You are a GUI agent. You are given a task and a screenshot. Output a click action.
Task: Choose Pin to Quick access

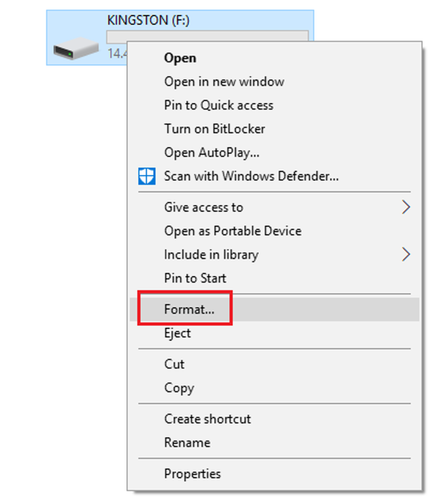[x=274, y=105]
